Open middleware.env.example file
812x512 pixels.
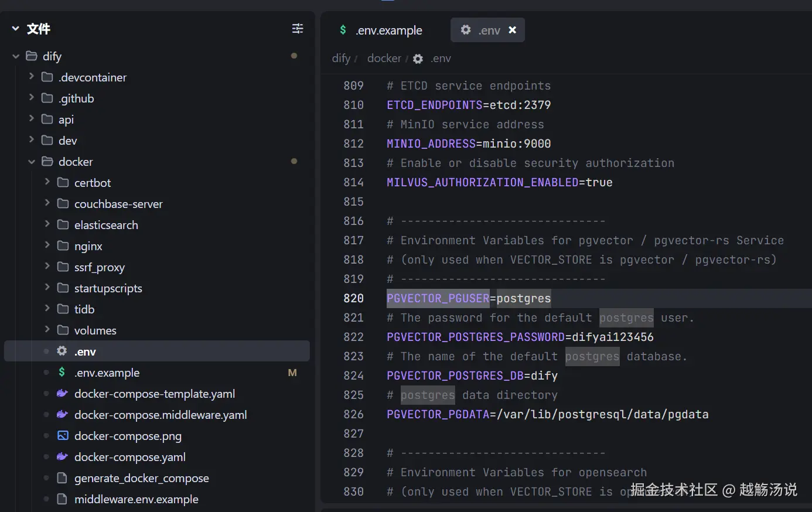(136, 499)
